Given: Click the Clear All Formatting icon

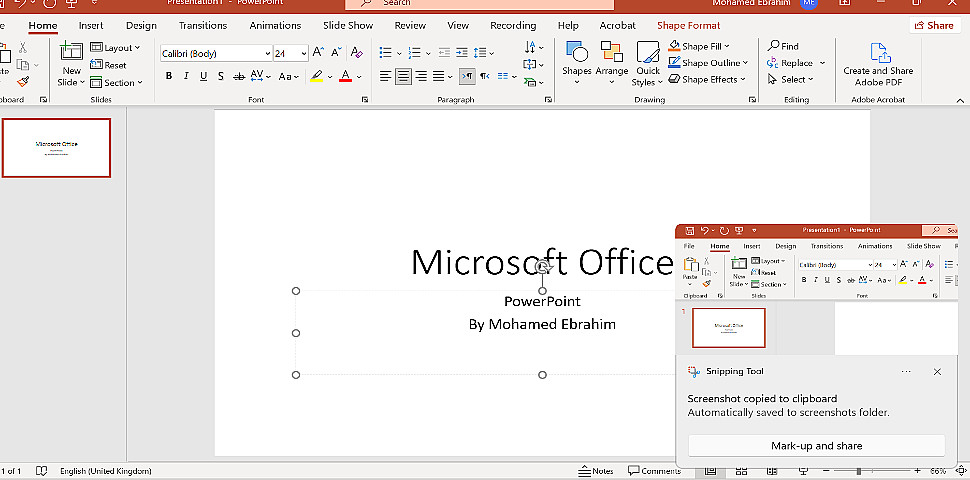Looking at the screenshot, I should point(356,52).
